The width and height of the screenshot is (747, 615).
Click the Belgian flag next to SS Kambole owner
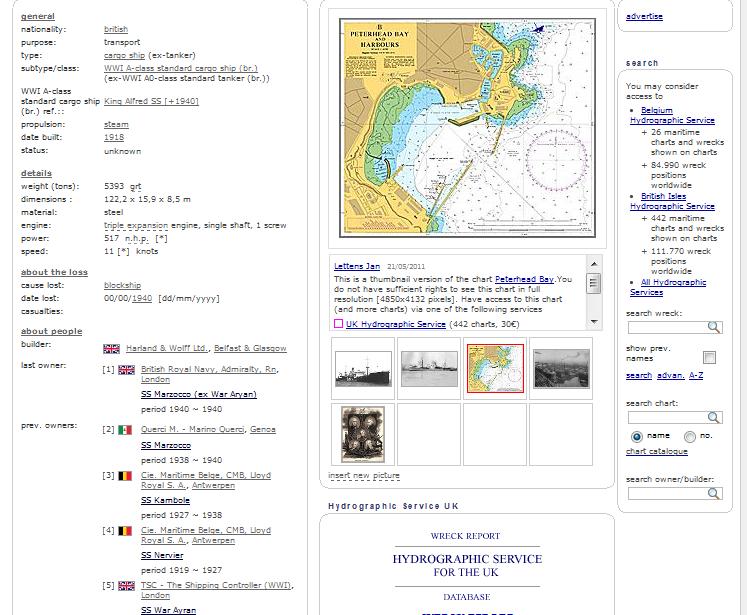click(125, 475)
